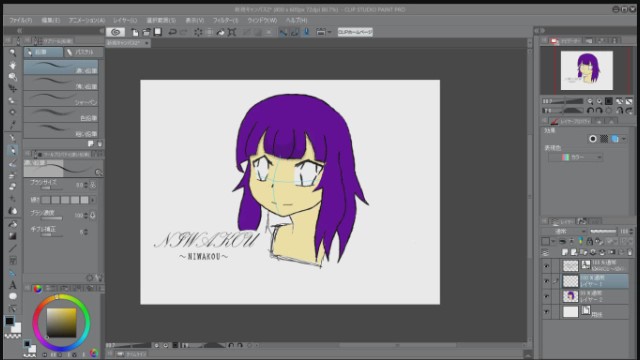This screenshot has height=360, width=640.
Task: Open brush density dynamics button
Action: 93,215
